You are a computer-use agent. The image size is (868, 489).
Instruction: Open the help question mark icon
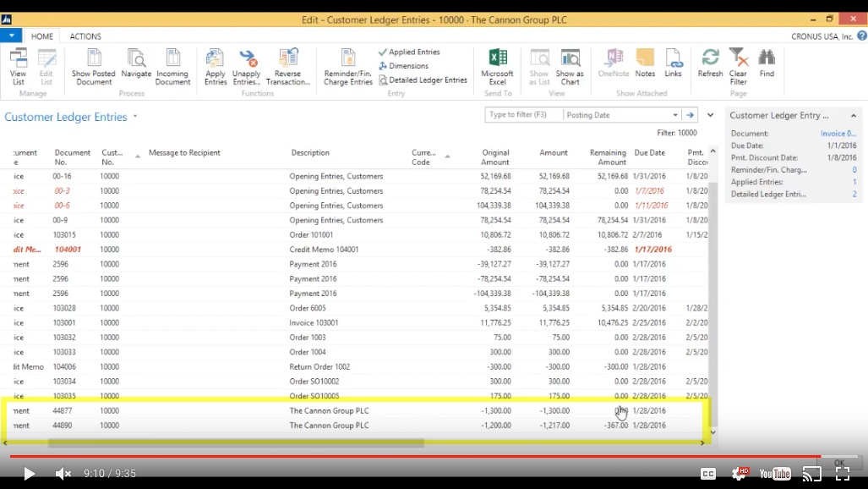(x=862, y=36)
